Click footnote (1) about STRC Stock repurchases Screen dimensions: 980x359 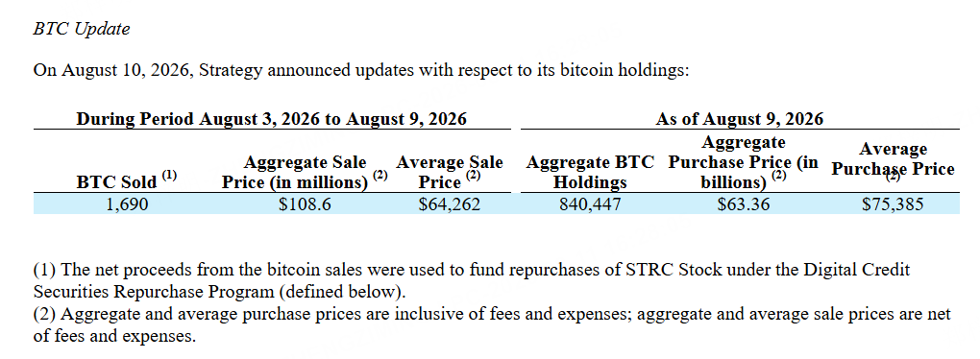471,280
